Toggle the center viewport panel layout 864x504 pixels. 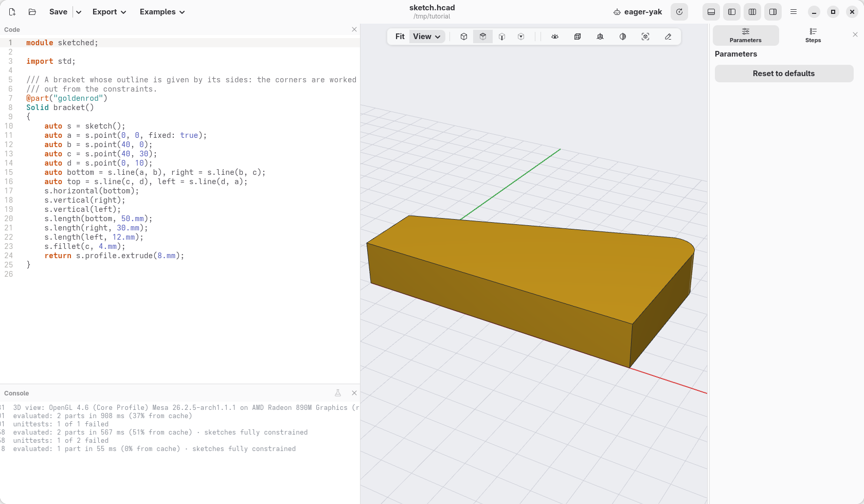752,12
